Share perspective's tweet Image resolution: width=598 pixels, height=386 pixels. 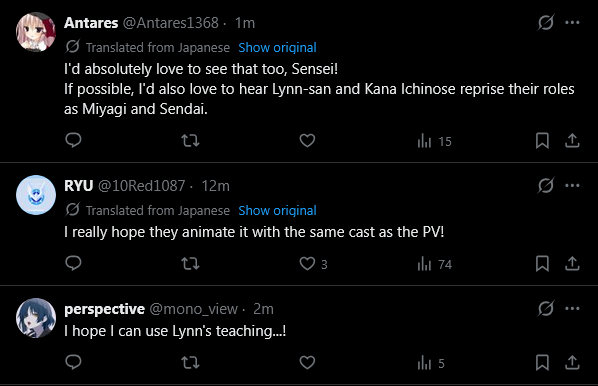click(572, 362)
